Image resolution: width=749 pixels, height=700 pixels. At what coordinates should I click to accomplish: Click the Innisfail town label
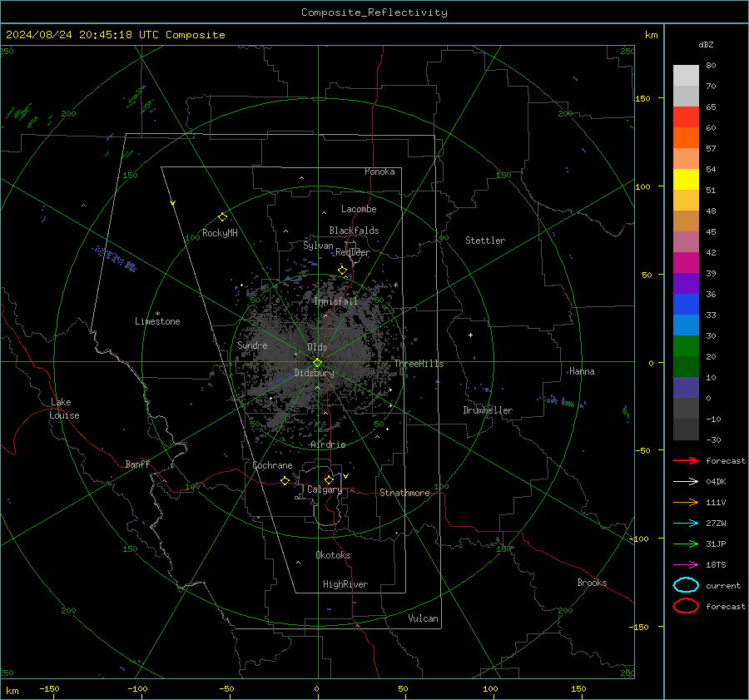[335, 301]
